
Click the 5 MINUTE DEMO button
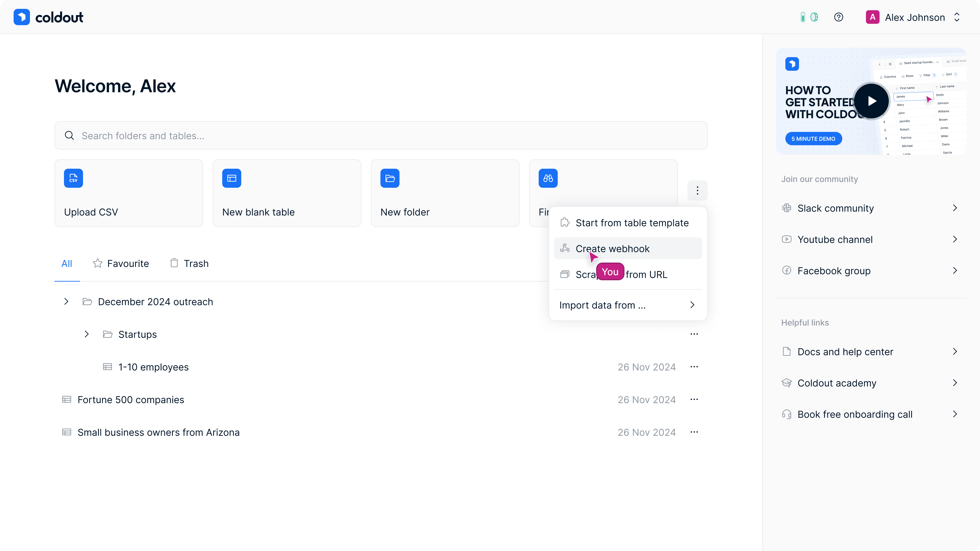tap(813, 139)
